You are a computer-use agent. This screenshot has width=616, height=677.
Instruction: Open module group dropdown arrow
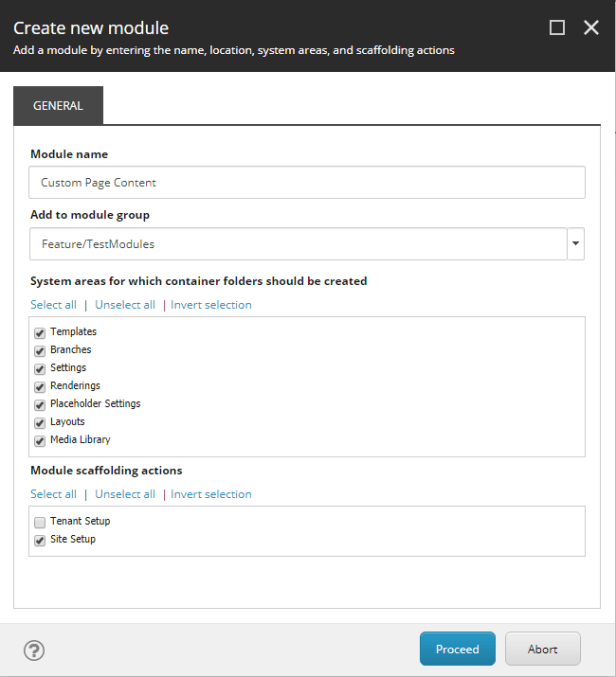click(x=576, y=243)
